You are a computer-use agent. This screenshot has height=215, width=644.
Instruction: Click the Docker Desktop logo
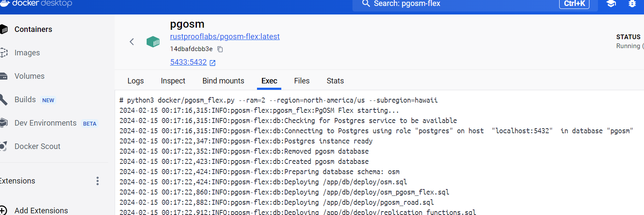[x=36, y=3]
